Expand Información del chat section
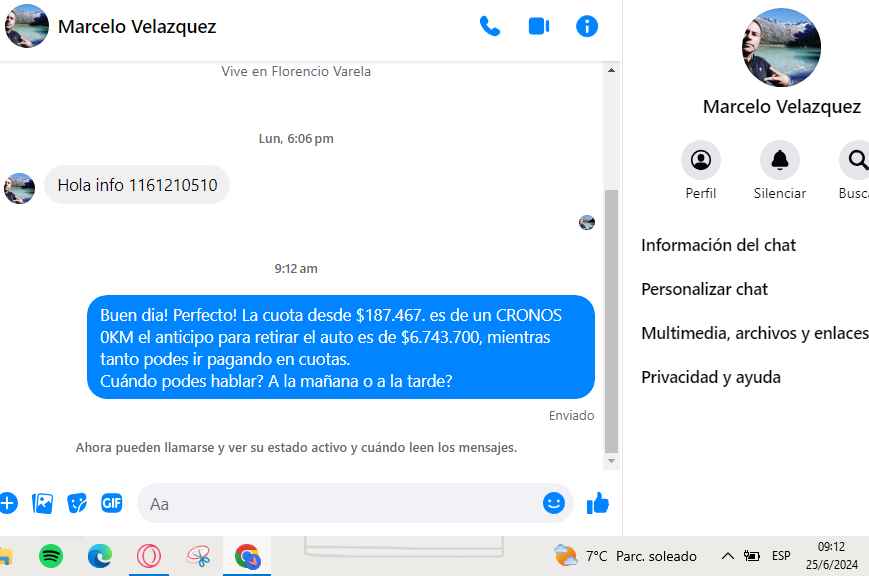 tap(718, 245)
